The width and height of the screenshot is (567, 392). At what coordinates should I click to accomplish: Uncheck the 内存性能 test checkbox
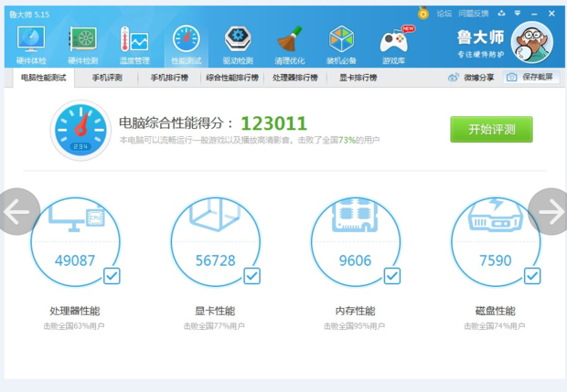click(x=392, y=276)
